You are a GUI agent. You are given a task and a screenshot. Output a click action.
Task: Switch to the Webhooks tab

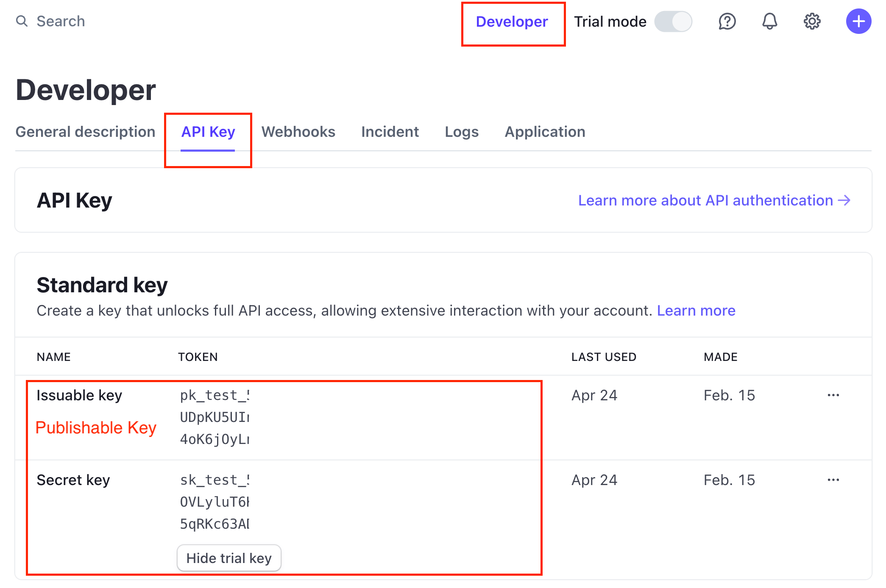(x=298, y=132)
